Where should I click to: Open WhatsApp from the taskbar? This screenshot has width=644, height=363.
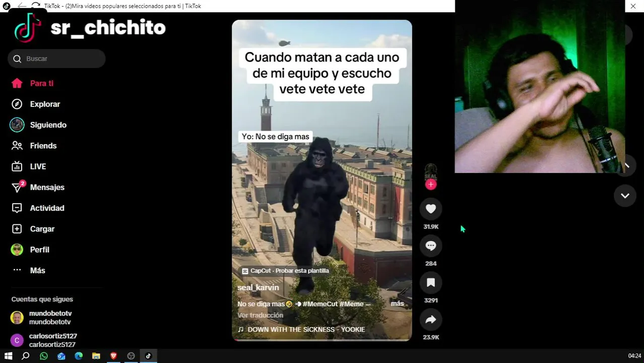pyautogui.click(x=43, y=356)
